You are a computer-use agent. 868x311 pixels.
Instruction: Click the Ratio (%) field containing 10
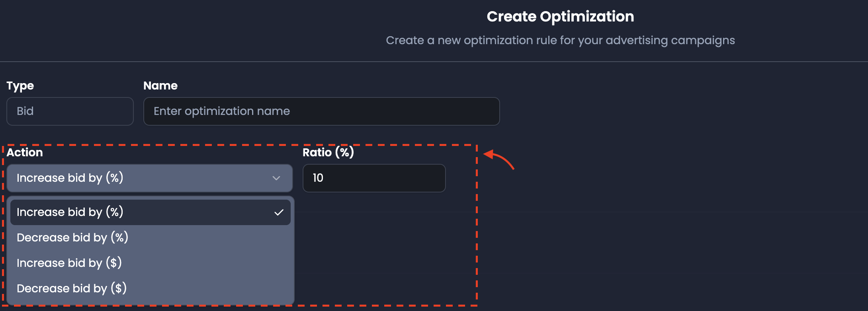tap(374, 178)
